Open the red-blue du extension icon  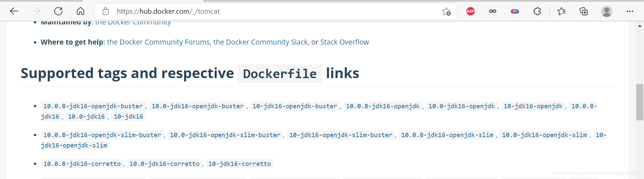[515, 11]
